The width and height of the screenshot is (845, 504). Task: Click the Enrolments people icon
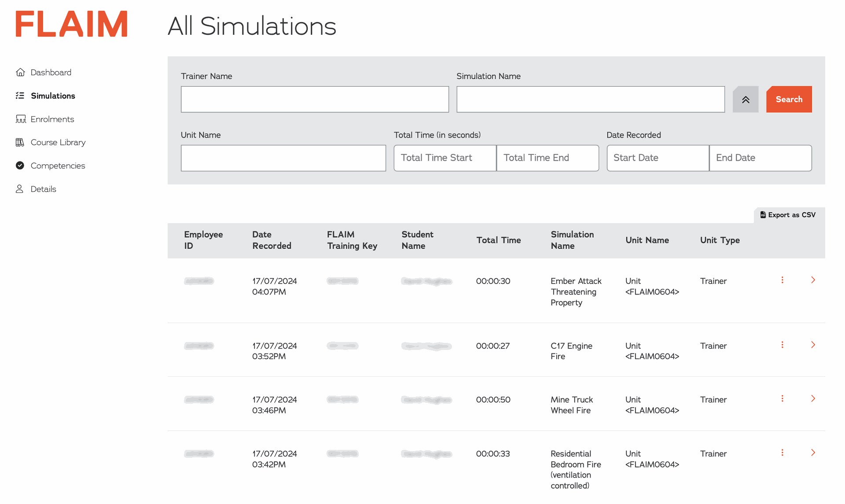[20, 119]
